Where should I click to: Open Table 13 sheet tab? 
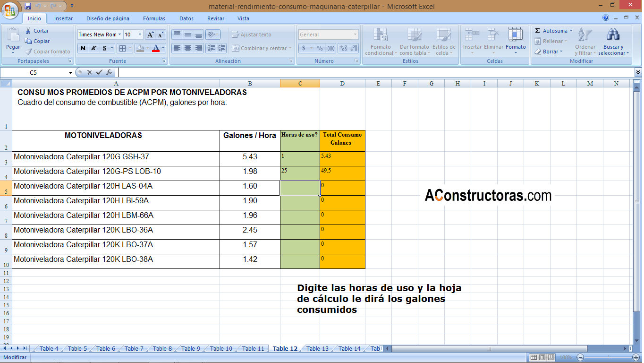coord(317,349)
